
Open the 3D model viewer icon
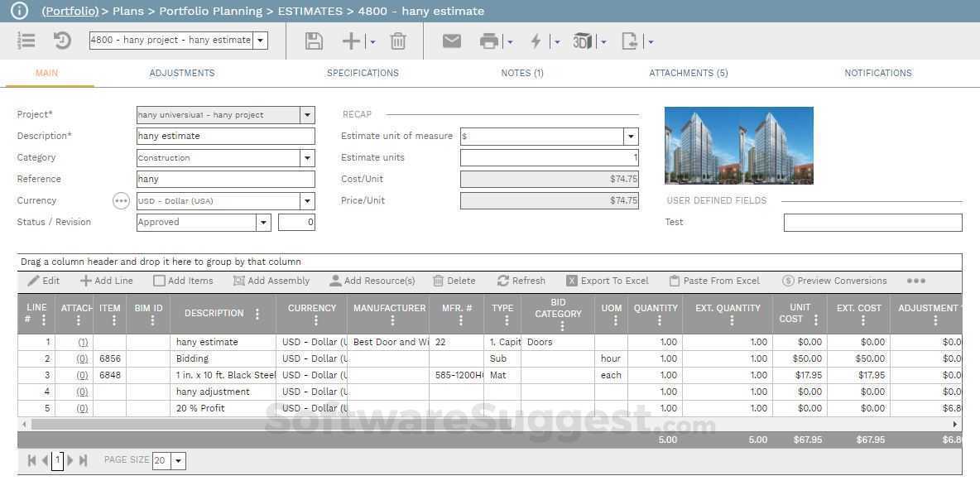584,41
